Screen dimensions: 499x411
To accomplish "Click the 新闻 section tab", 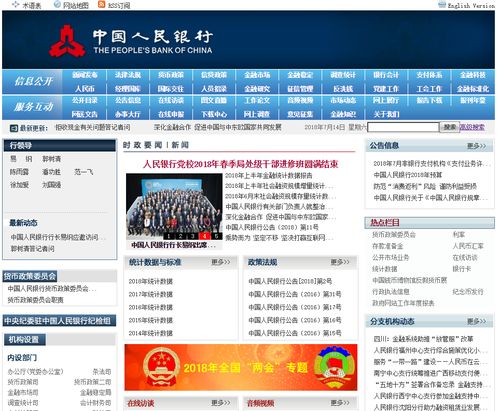I will (x=180, y=145).
